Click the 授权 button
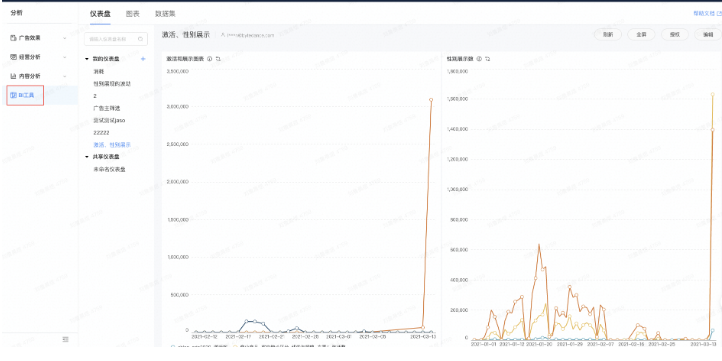The width and height of the screenshot is (722, 361). [675, 35]
